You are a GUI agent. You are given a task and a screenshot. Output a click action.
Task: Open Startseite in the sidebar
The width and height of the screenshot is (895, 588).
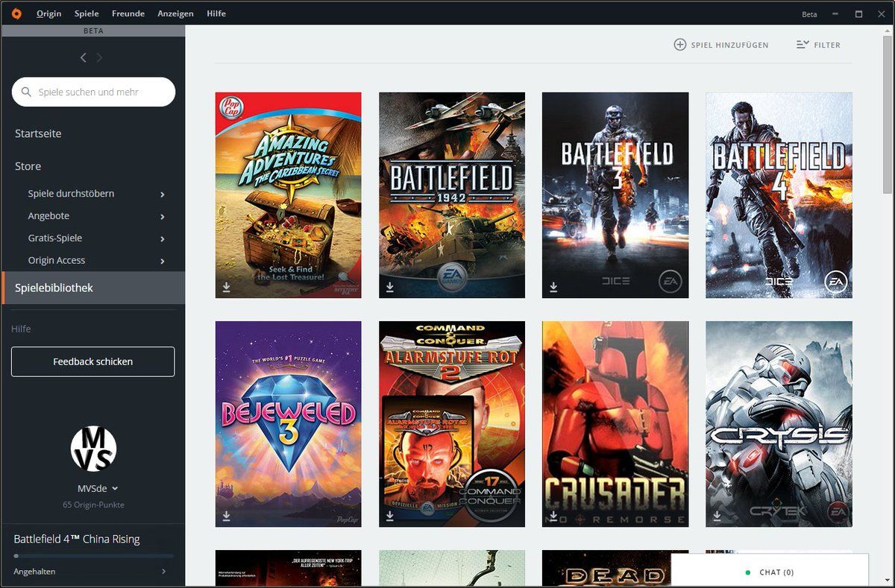(x=38, y=133)
